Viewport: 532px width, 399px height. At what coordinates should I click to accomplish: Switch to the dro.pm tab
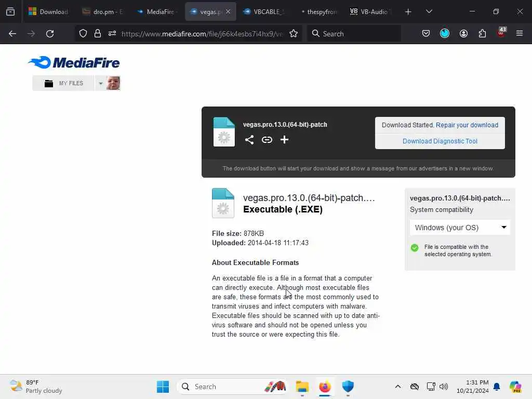[103, 11]
